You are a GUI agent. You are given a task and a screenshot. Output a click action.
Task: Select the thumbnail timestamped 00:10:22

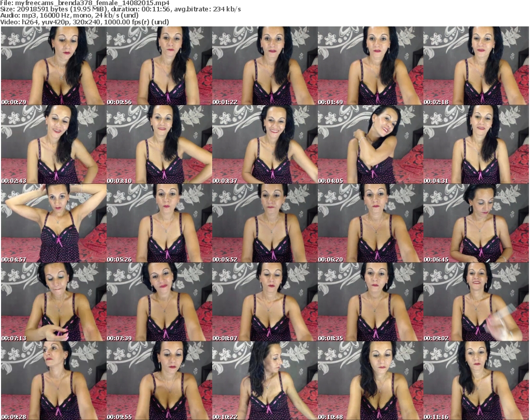coord(264,381)
